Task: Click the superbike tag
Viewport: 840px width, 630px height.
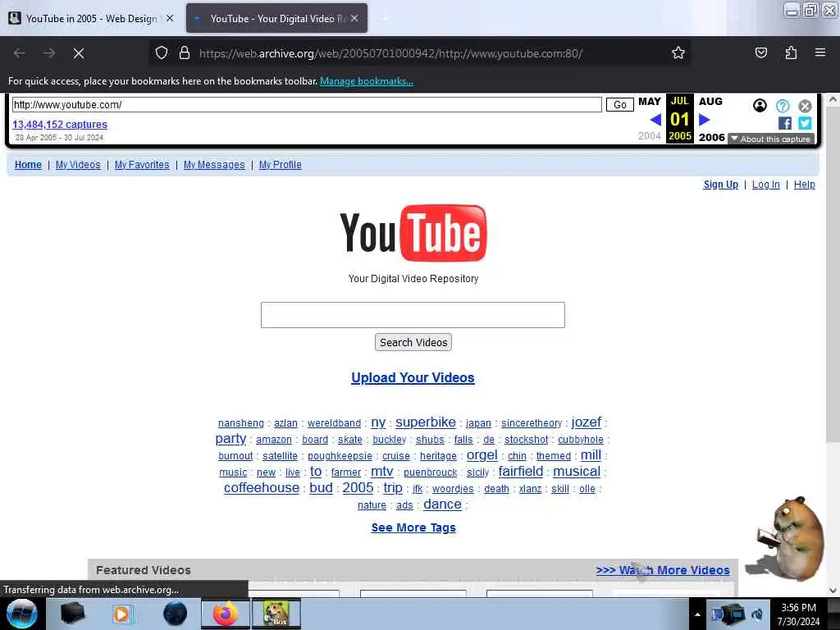Action: [426, 422]
